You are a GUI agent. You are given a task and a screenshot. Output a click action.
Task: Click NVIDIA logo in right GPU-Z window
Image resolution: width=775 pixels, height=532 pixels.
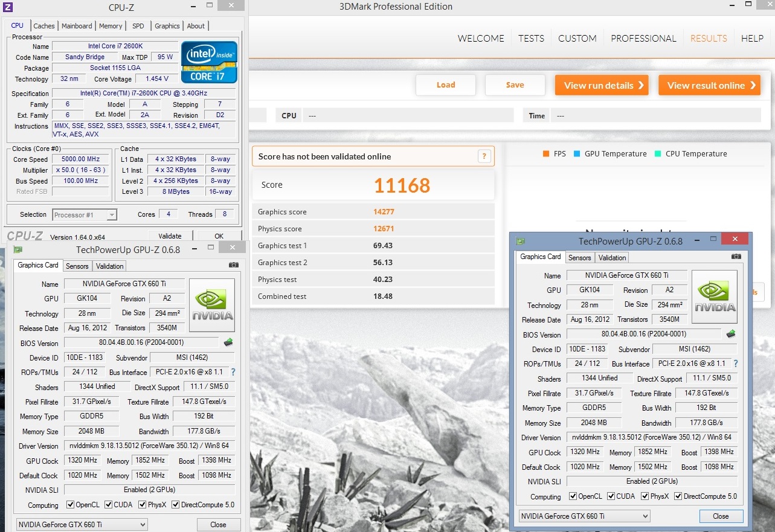[x=714, y=296]
